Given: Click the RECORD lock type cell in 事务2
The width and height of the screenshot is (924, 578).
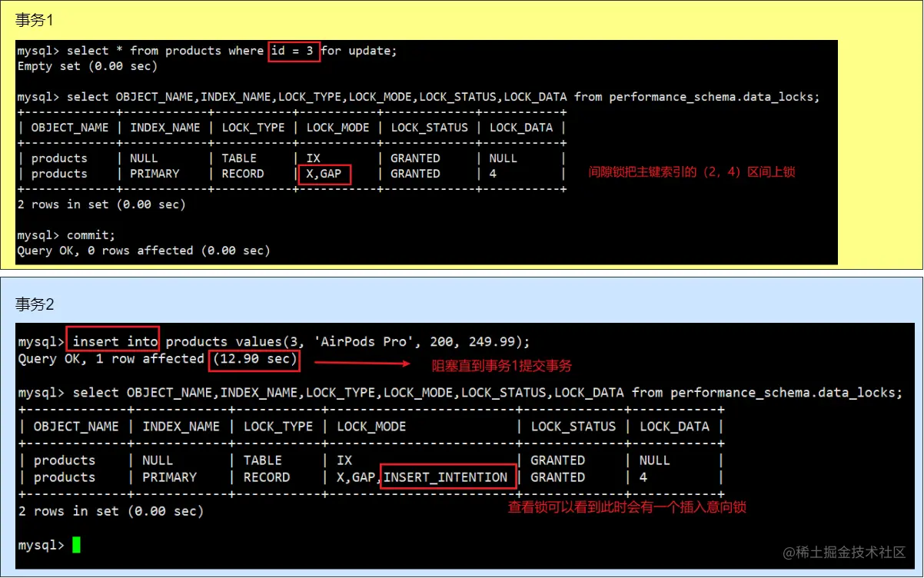Looking at the screenshot, I should (x=267, y=477).
